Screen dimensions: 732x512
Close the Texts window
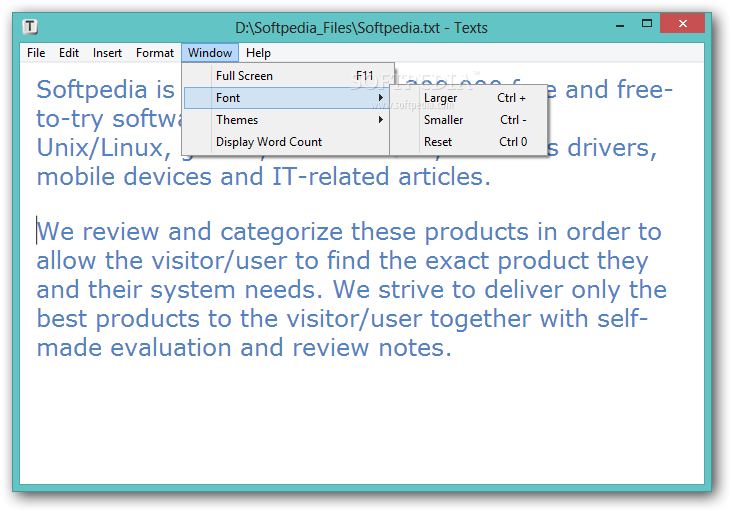[x=683, y=24]
